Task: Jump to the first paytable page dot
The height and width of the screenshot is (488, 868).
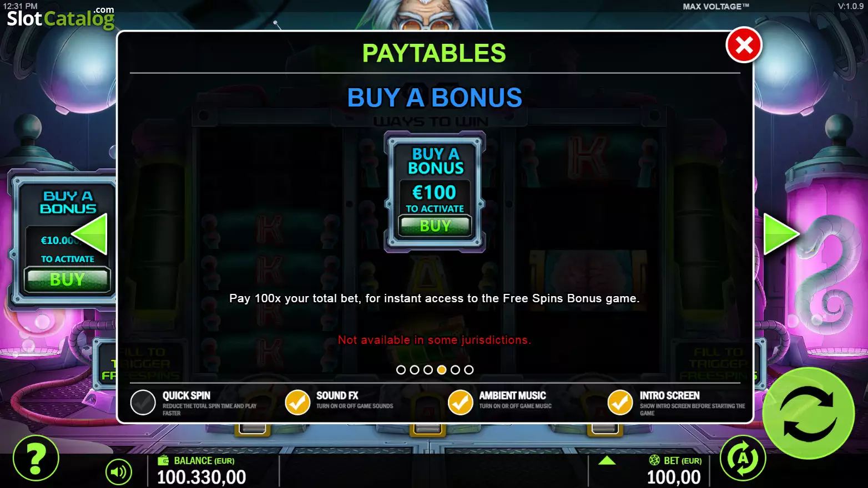Action: 401,370
